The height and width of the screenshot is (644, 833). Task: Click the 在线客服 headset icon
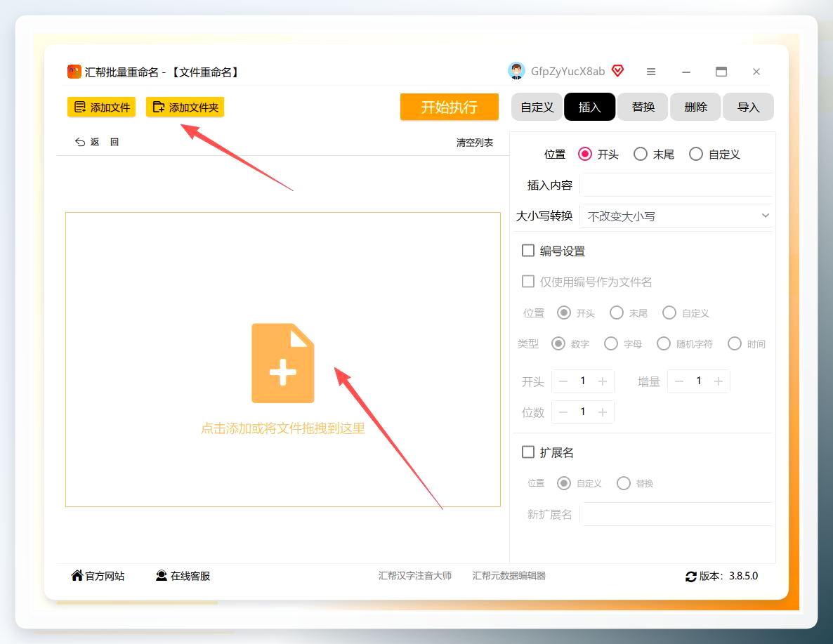pyautogui.click(x=162, y=575)
